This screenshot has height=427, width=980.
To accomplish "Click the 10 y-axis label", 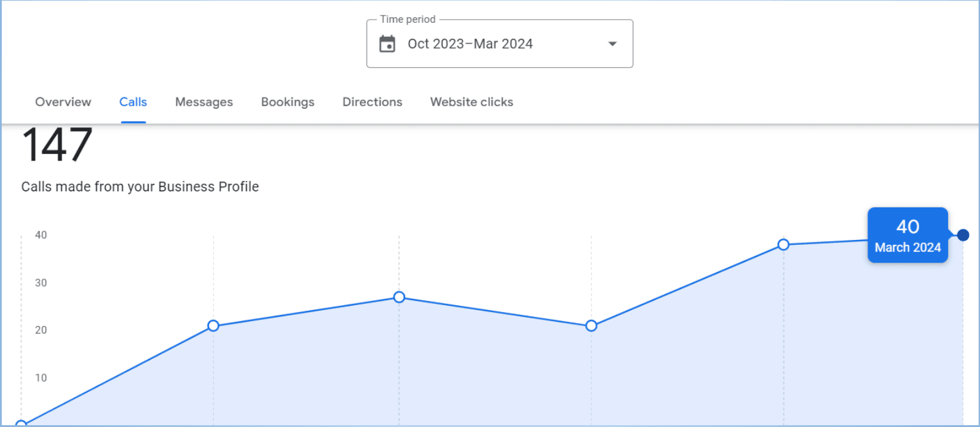I will pyautogui.click(x=41, y=378).
